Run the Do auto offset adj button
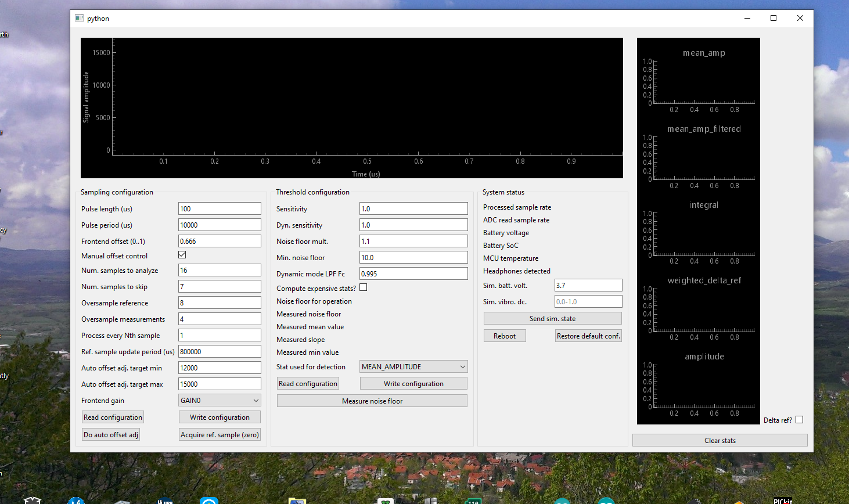The width and height of the screenshot is (849, 504). click(x=111, y=434)
